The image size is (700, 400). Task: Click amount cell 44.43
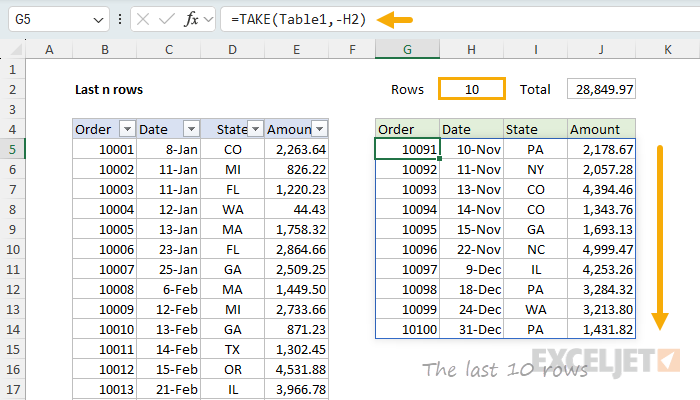pos(296,209)
